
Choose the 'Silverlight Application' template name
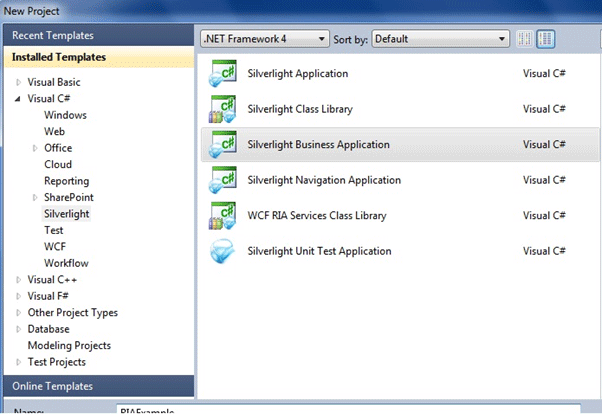click(x=298, y=73)
